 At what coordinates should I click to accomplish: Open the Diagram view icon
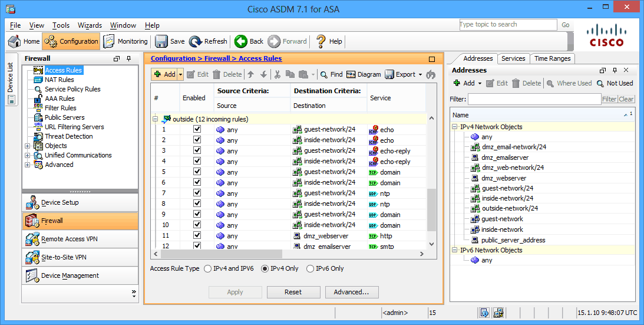[351, 74]
